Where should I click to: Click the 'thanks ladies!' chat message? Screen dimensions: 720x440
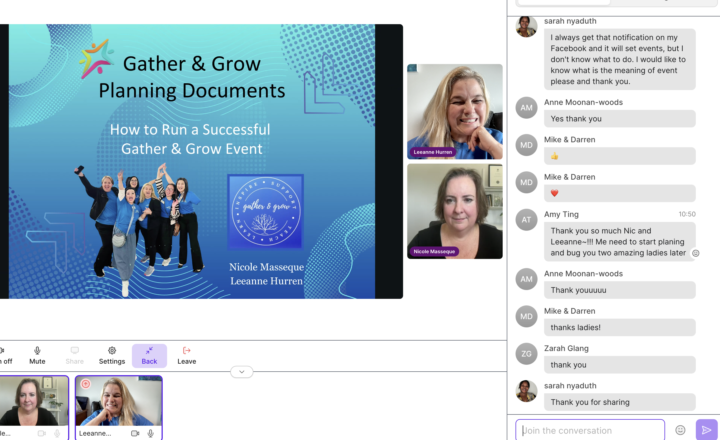[619, 327]
